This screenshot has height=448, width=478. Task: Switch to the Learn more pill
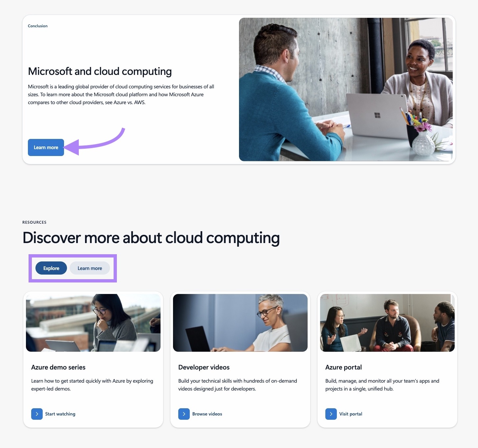coord(90,268)
